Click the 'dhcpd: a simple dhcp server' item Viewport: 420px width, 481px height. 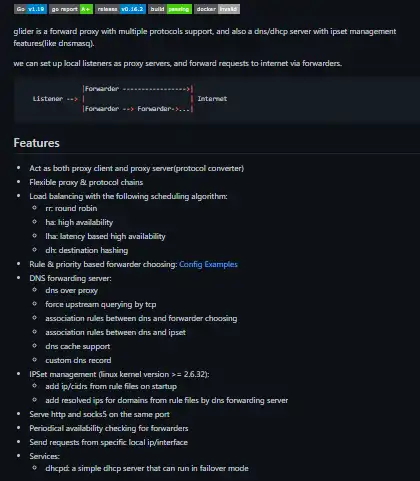[147, 468]
